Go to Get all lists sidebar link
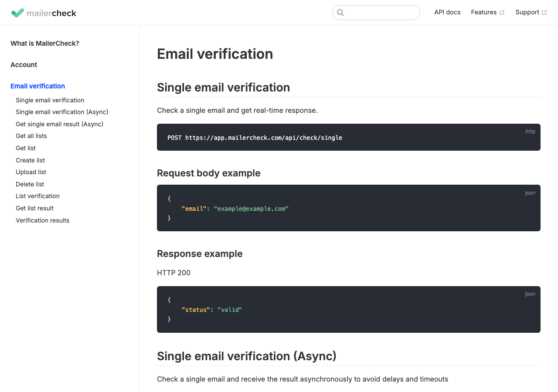558x392 pixels. 31,136
